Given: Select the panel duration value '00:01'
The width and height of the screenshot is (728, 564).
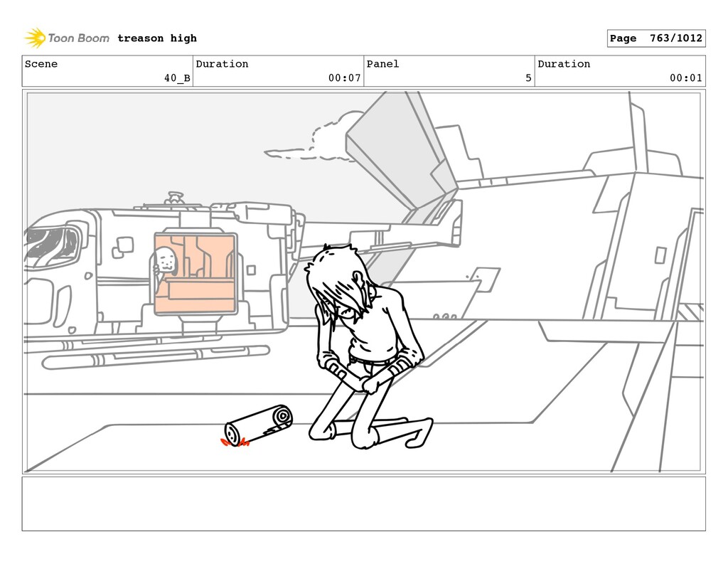Looking at the screenshot, I should pyautogui.click(x=686, y=78).
